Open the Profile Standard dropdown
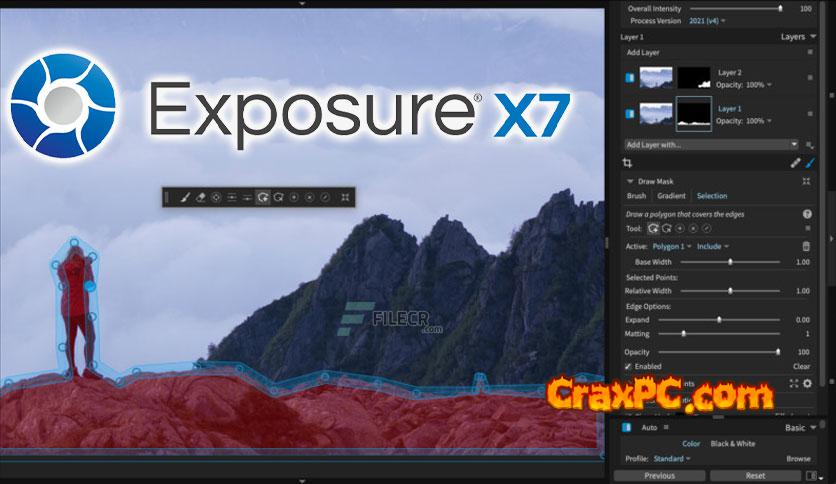836x484 pixels. click(x=672, y=458)
